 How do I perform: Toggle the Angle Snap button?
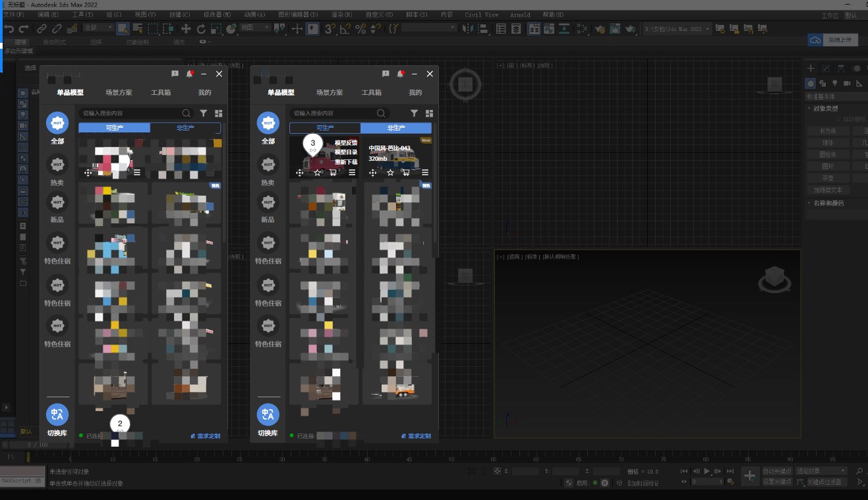(345, 28)
